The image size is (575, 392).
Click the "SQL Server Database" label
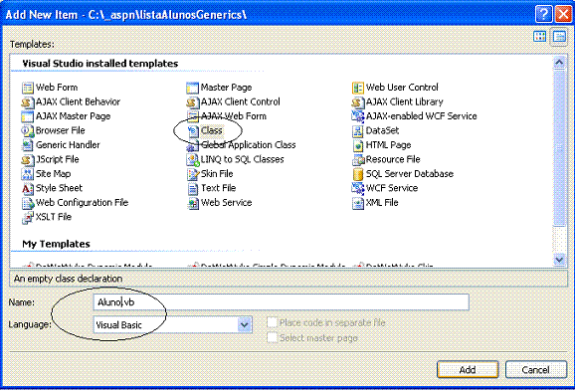[410, 174]
